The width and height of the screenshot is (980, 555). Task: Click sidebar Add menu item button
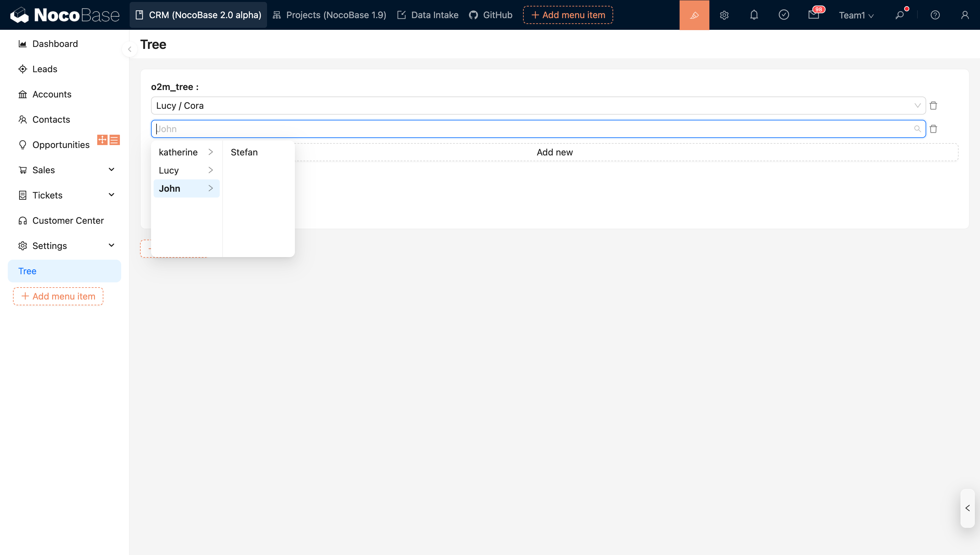[x=58, y=296]
